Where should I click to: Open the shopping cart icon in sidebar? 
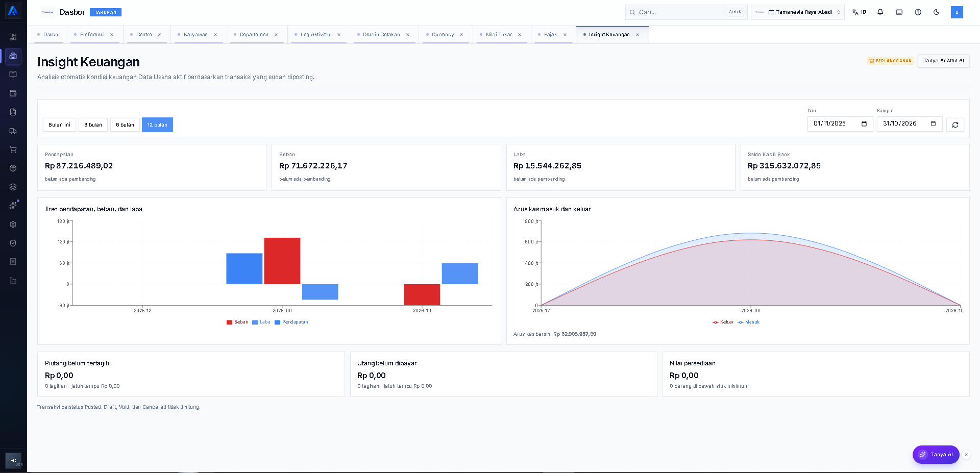click(13, 150)
